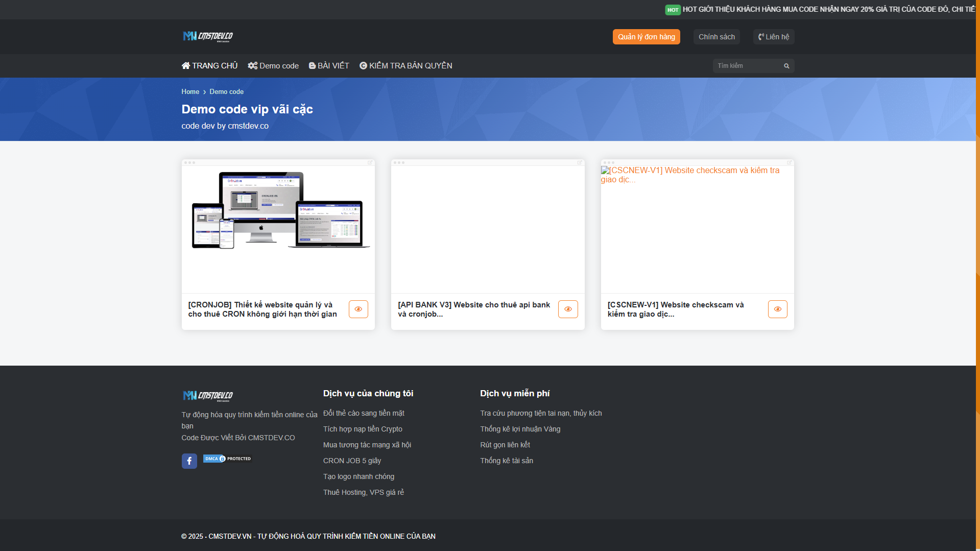Click the Chính sách button
Image resolution: width=980 pixels, height=551 pixels.
(716, 37)
